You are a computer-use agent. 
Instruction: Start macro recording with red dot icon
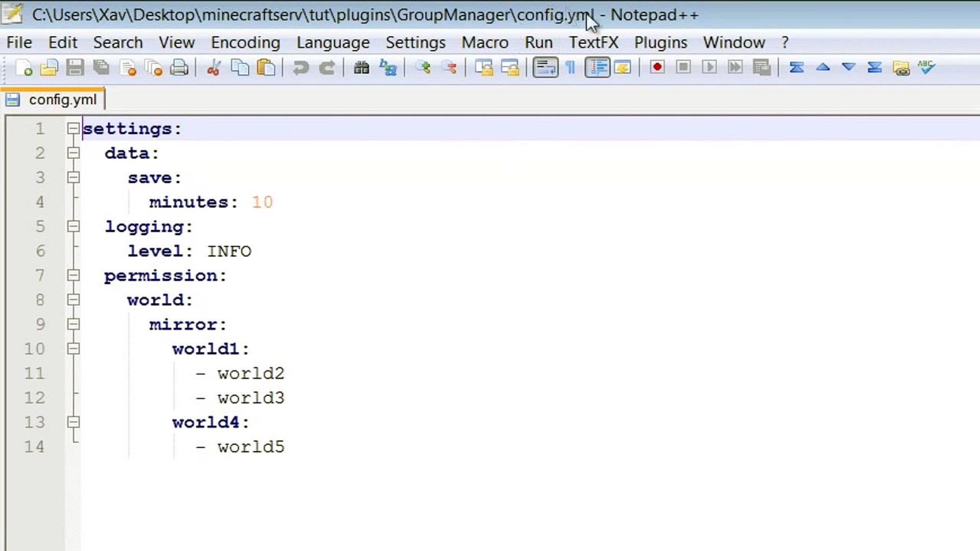click(657, 67)
